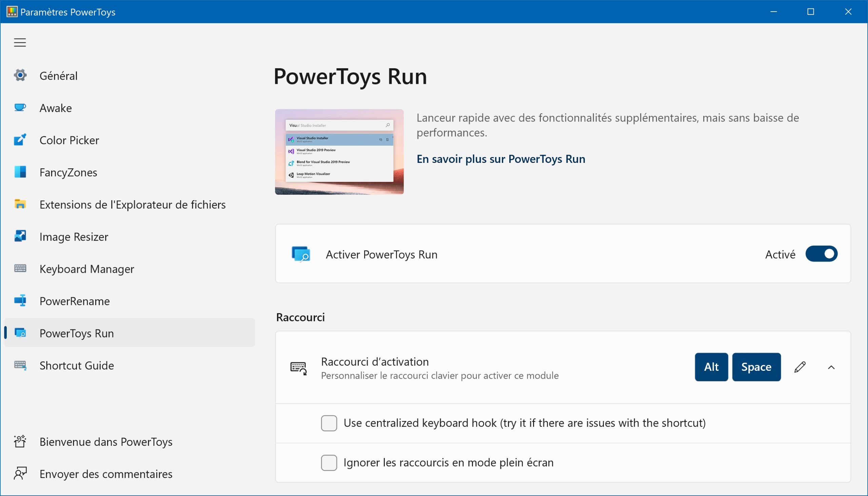Open Keyboard Manager settings
Image resolution: width=868 pixels, height=496 pixels.
129,268
